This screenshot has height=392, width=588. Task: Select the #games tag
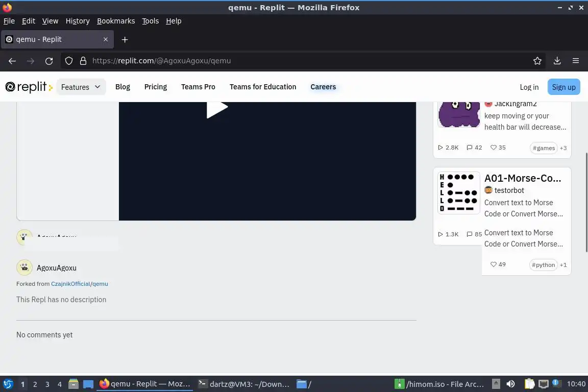(x=544, y=148)
